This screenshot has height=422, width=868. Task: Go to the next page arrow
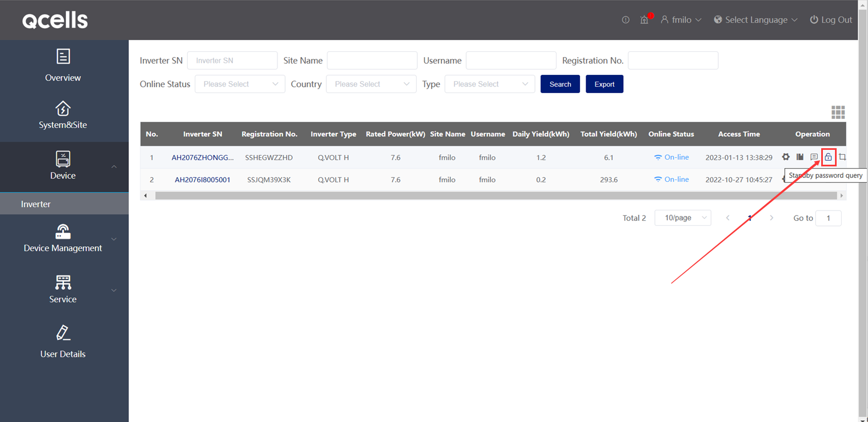(x=772, y=218)
